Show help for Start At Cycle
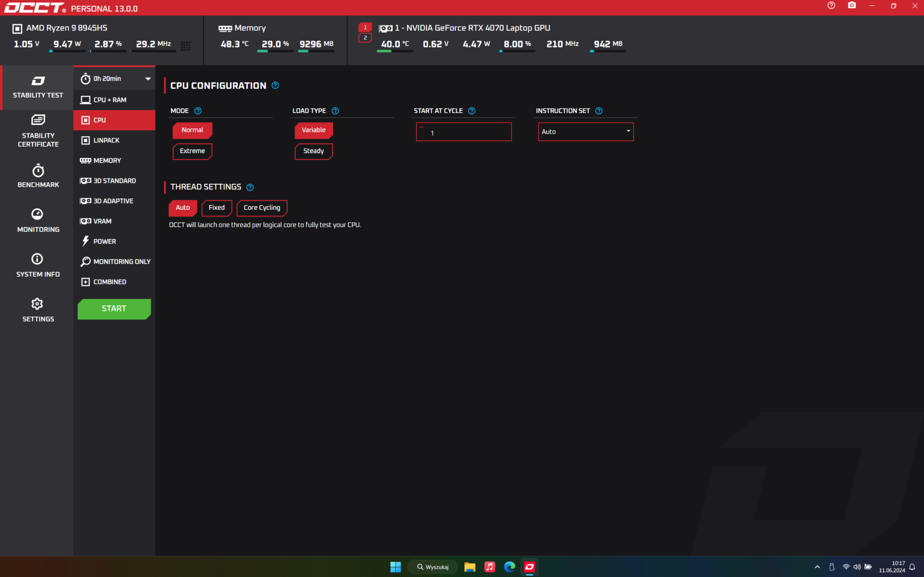924x577 pixels. (472, 111)
